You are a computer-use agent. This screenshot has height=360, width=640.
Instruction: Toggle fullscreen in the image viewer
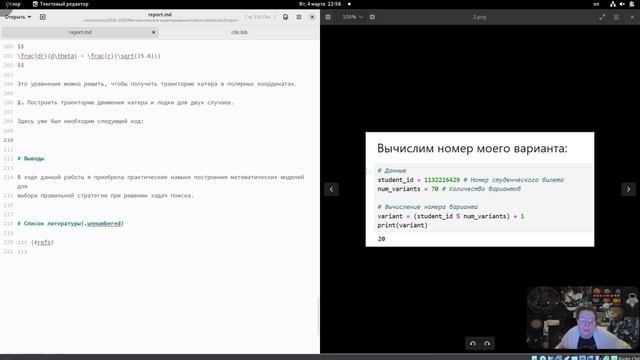tap(602, 17)
